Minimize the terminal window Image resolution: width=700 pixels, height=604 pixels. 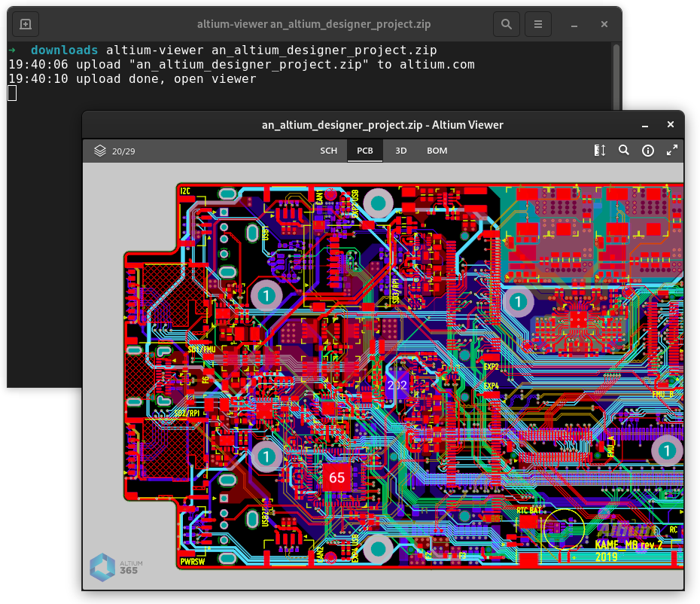(574, 25)
